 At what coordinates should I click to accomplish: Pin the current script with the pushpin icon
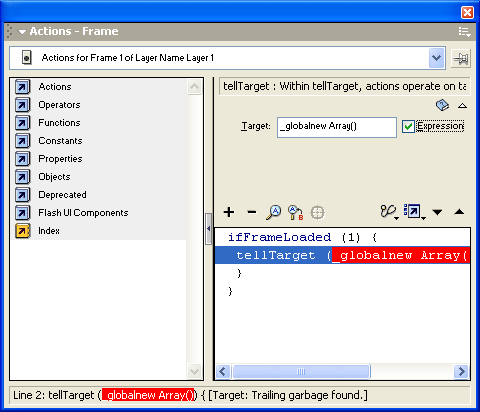pyautogui.click(x=461, y=59)
